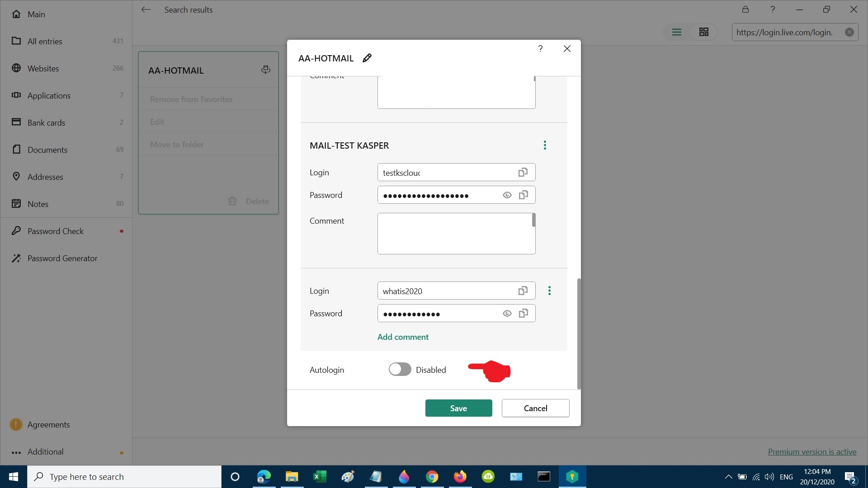Click the lock vault padlock icon
This screenshot has width=868, height=488.
745,9
